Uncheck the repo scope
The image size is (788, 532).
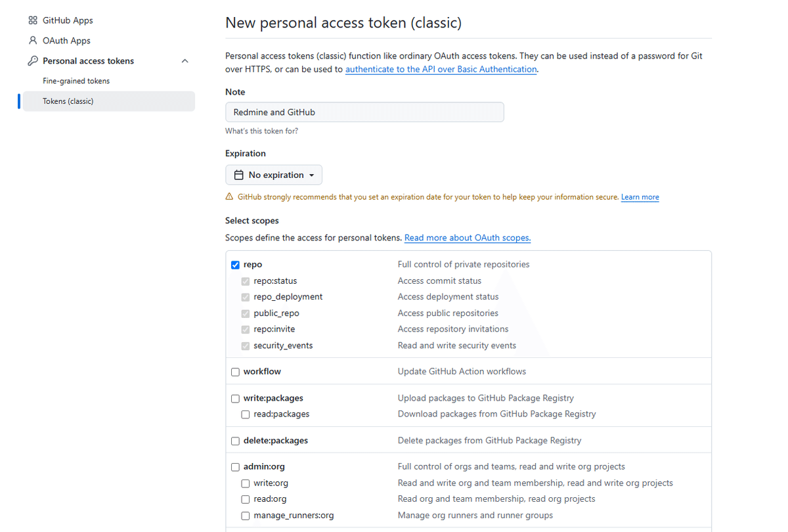point(235,265)
